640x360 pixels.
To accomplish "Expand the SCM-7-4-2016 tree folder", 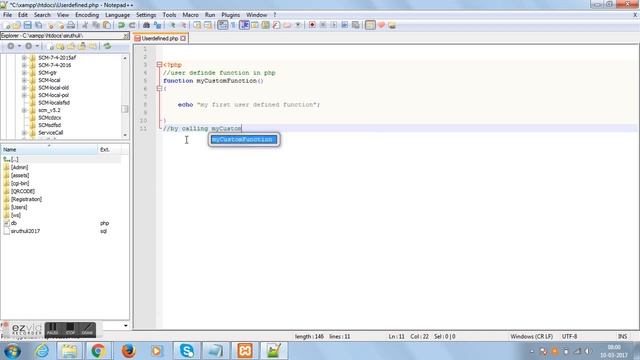I will [24, 65].
